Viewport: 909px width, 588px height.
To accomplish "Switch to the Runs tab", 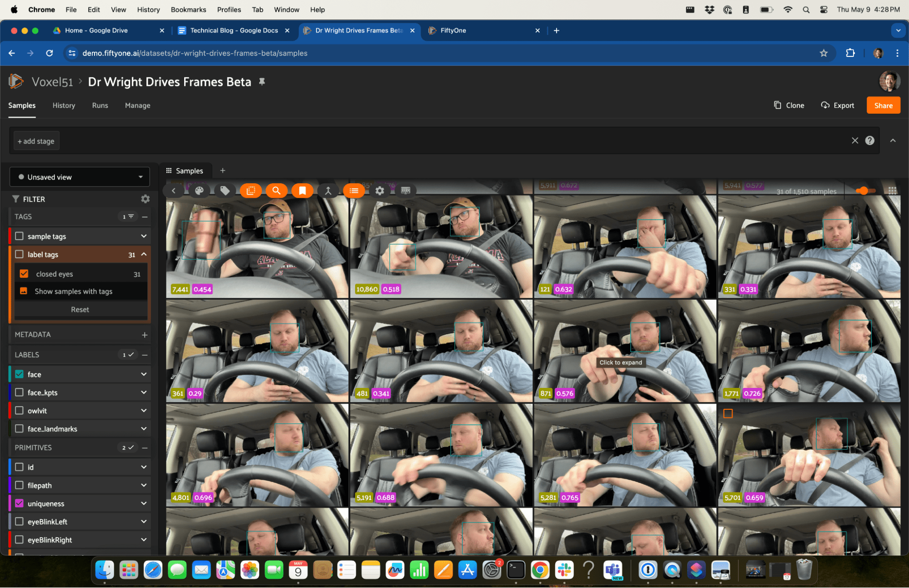I will 100,105.
